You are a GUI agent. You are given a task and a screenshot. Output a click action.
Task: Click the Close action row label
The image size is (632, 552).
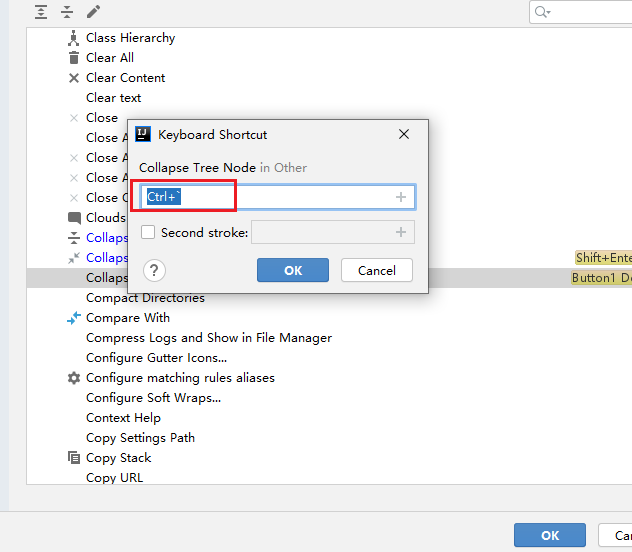click(x=102, y=118)
